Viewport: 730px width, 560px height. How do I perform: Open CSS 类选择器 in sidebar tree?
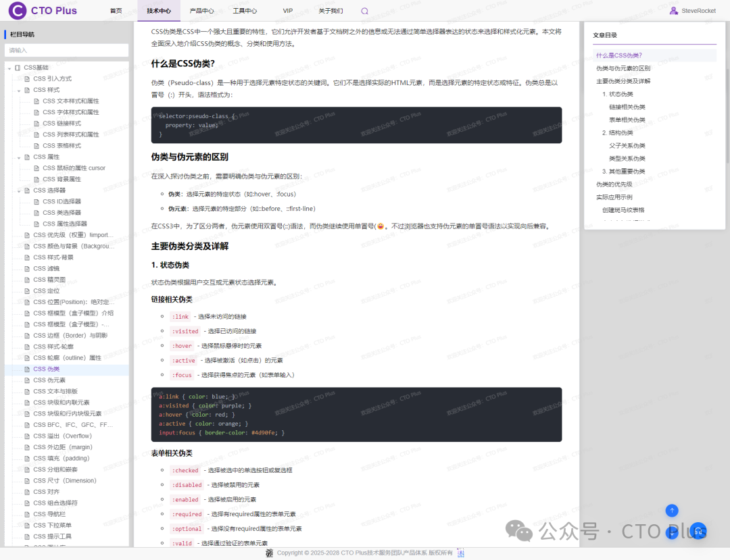click(x=62, y=213)
